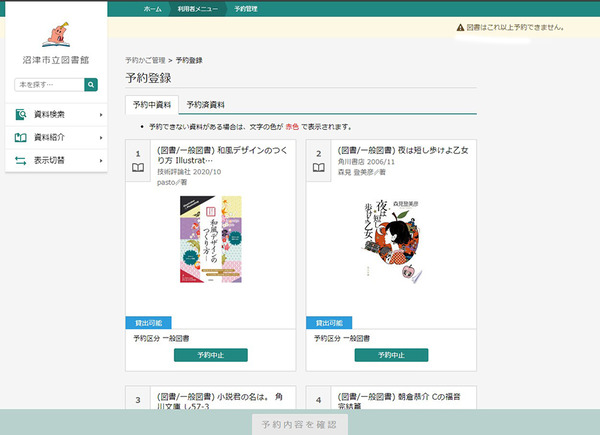The image size is (600, 435).
Task: Click the 本を探す search input field
Action: coord(49,85)
